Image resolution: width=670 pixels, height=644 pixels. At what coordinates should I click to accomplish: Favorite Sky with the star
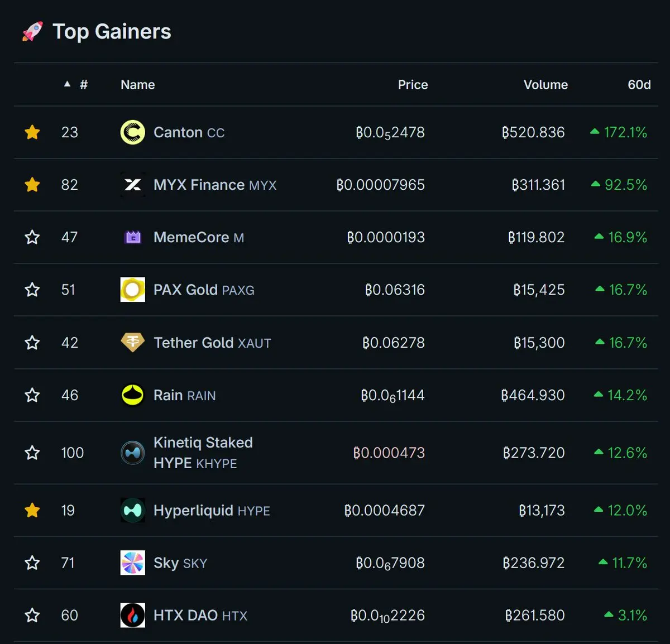pyautogui.click(x=32, y=563)
